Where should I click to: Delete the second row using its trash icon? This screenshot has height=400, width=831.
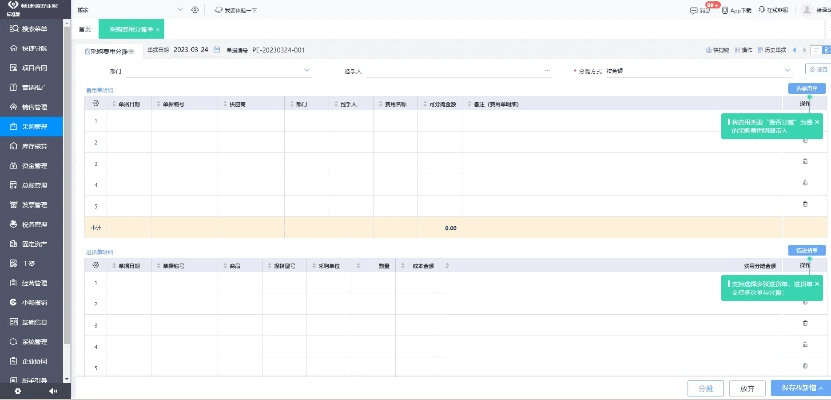[x=805, y=141]
